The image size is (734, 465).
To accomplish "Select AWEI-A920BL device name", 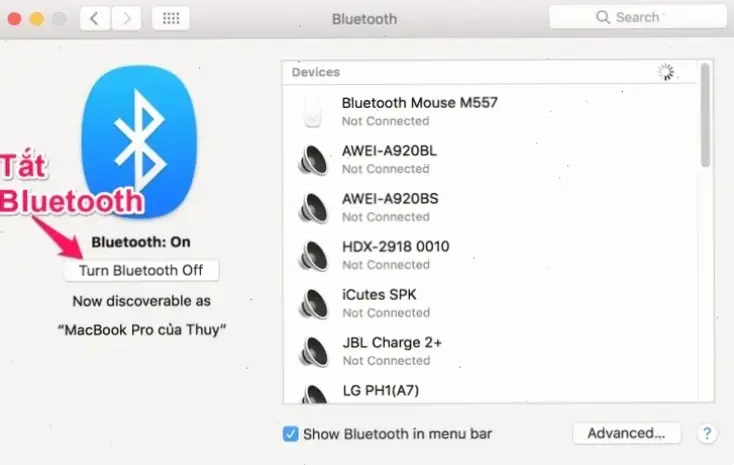I will point(389,151).
